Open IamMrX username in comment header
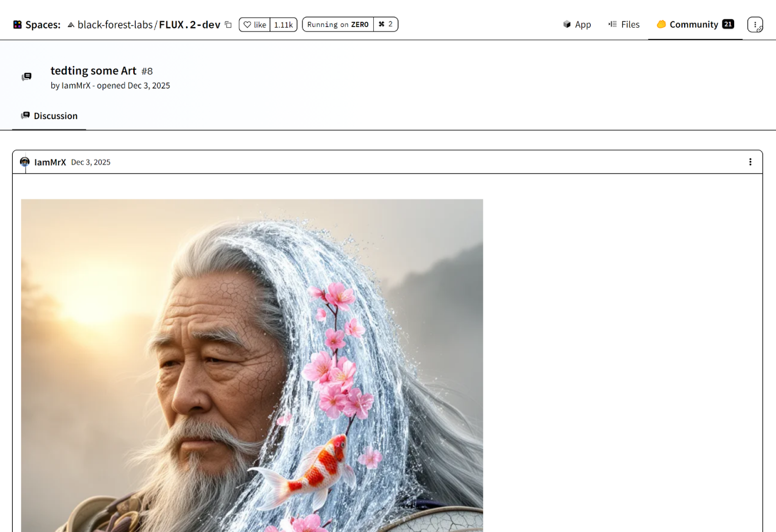776x532 pixels. pyautogui.click(x=50, y=162)
